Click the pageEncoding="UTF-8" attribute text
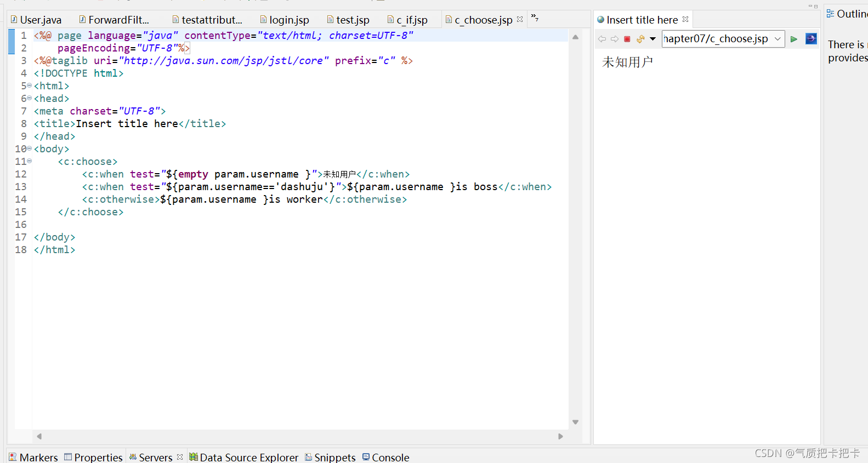The width and height of the screenshot is (868, 463). pos(117,48)
